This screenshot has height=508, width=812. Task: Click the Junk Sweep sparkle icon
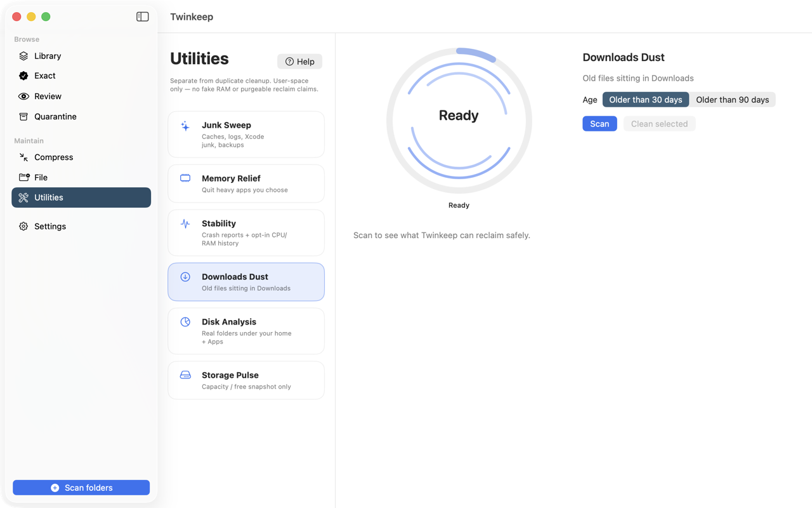(185, 126)
